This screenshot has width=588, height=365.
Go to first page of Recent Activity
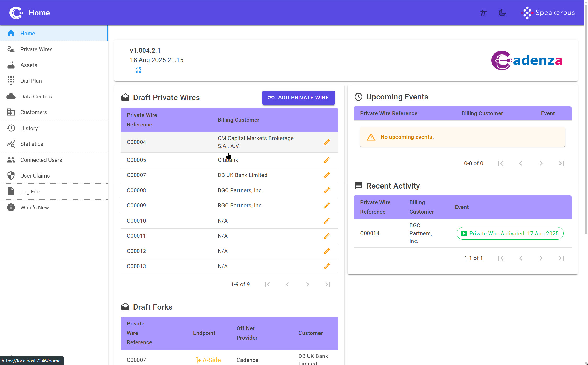[501, 258]
